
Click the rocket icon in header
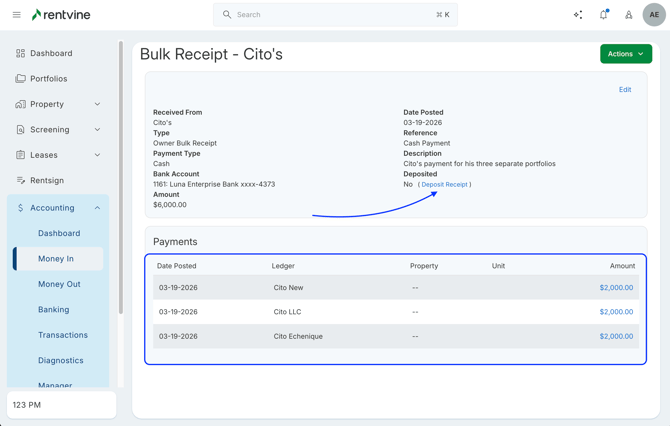click(628, 15)
